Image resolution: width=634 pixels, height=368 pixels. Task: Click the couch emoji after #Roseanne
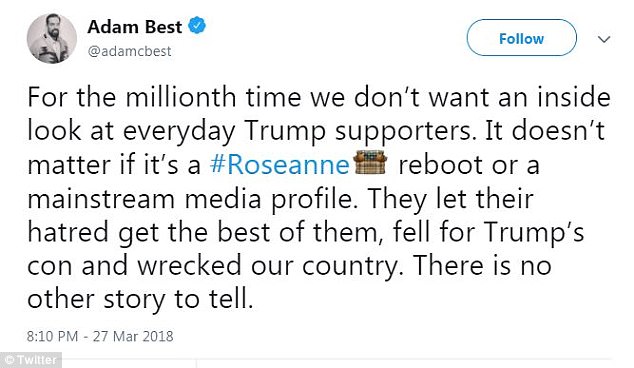(x=370, y=162)
